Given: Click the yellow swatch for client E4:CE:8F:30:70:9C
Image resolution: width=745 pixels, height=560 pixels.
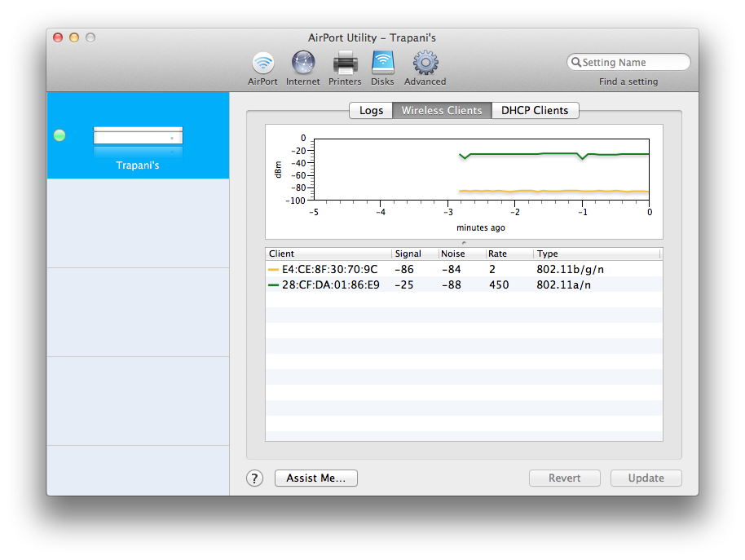Looking at the screenshot, I should 273,269.
